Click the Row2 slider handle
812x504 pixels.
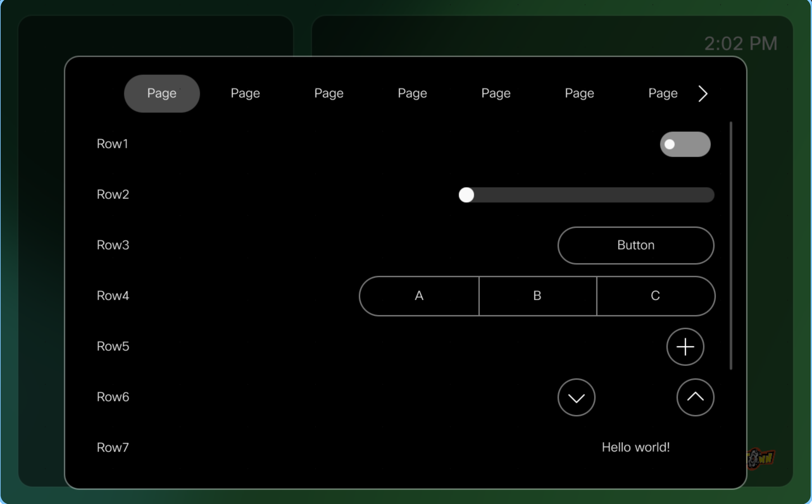[x=466, y=195]
